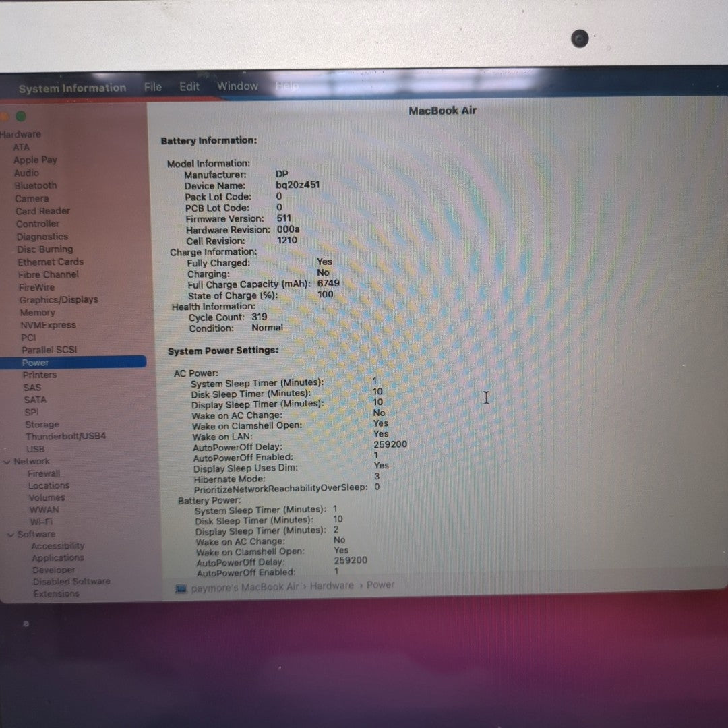Select ATA in the sidebar
Screen dimensions: 728x728
pos(22,147)
